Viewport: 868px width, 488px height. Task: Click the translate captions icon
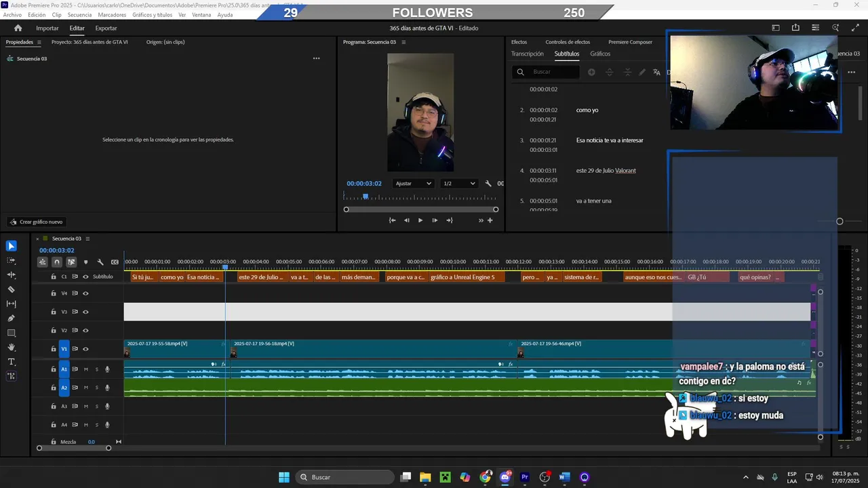pos(656,72)
